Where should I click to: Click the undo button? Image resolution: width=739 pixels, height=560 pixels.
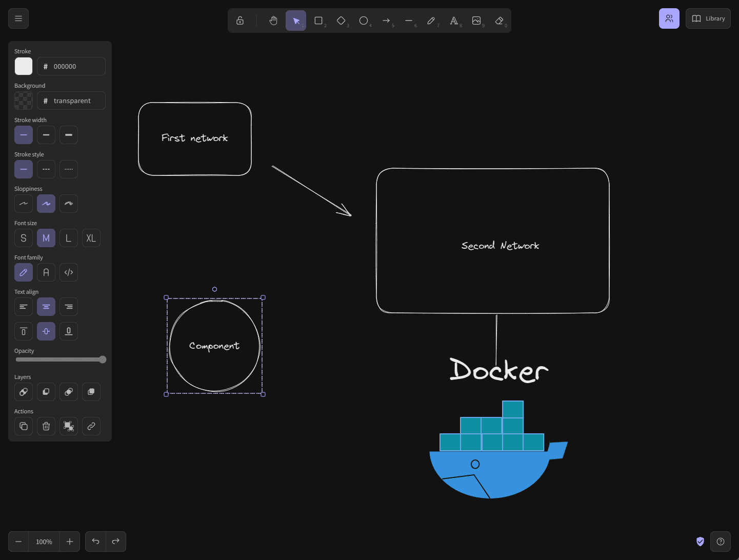[x=95, y=542]
